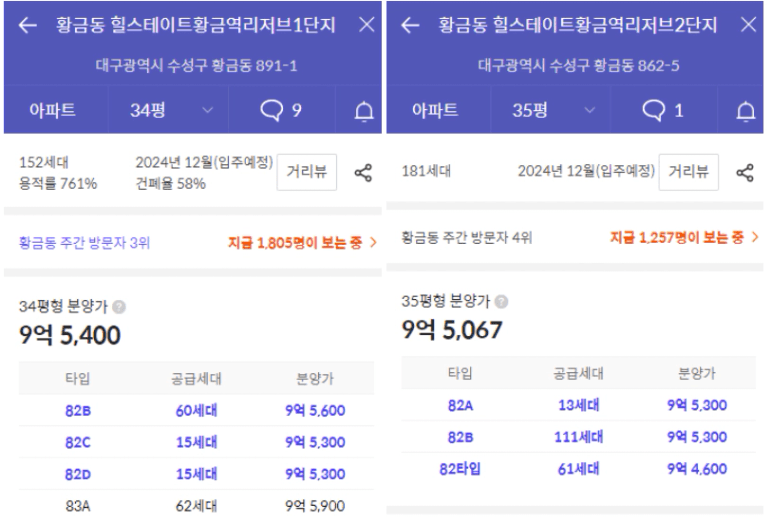
Task: Open 지금 1,257명이 보는 중 link
Action: [x=684, y=238]
